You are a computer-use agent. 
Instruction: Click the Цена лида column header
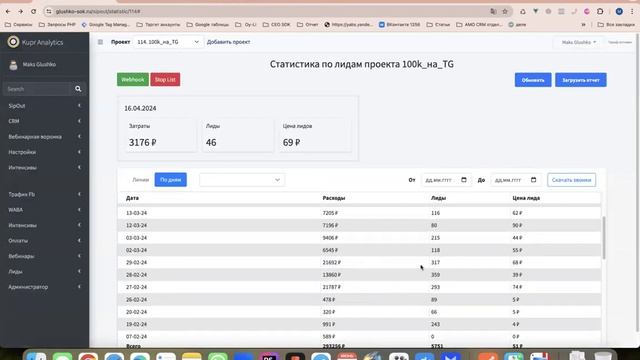[526, 198]
